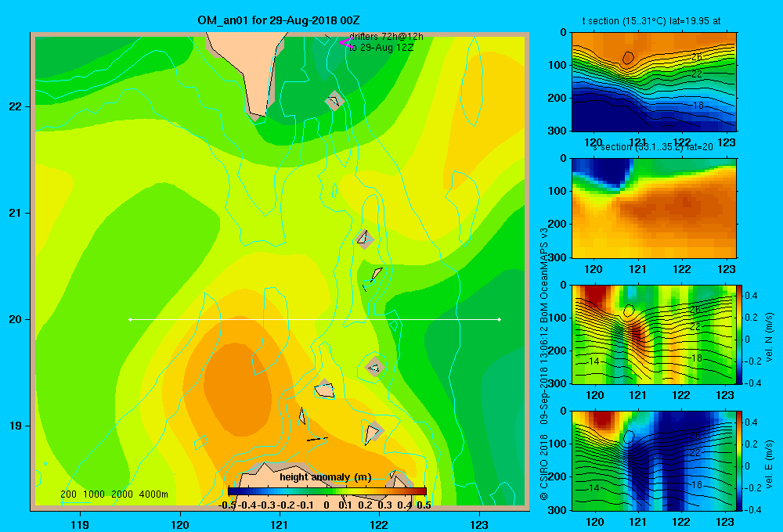Click the 'height anomaly (m)' legend title

tap(326, 477)
